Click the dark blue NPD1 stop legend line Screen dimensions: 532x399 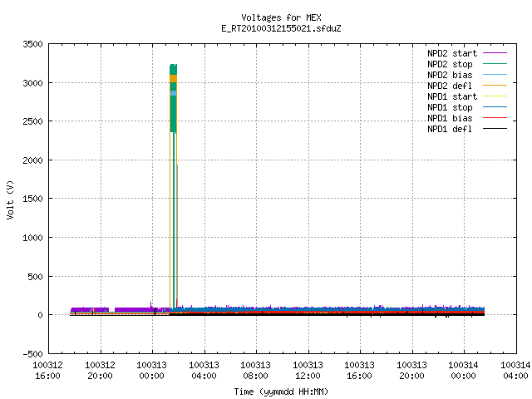pyautogui.click(x=495, y=107)
